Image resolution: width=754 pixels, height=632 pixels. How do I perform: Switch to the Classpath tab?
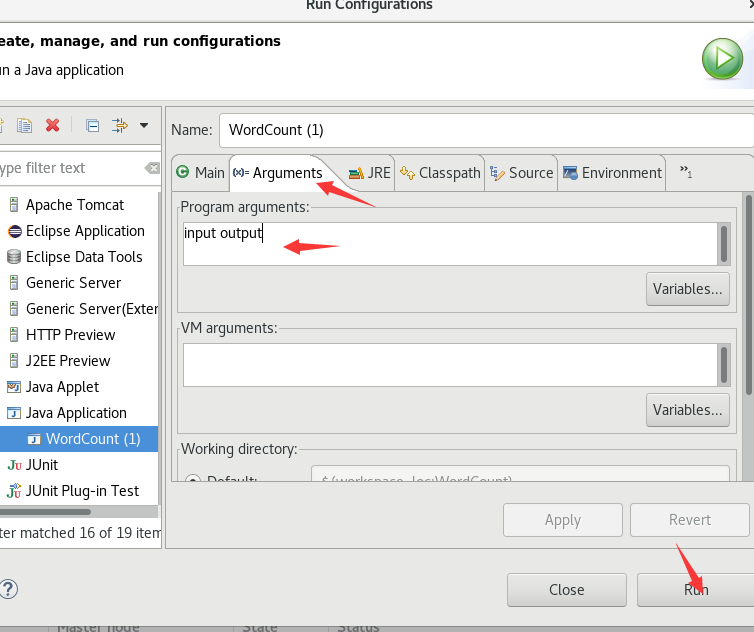click(440, 173)
